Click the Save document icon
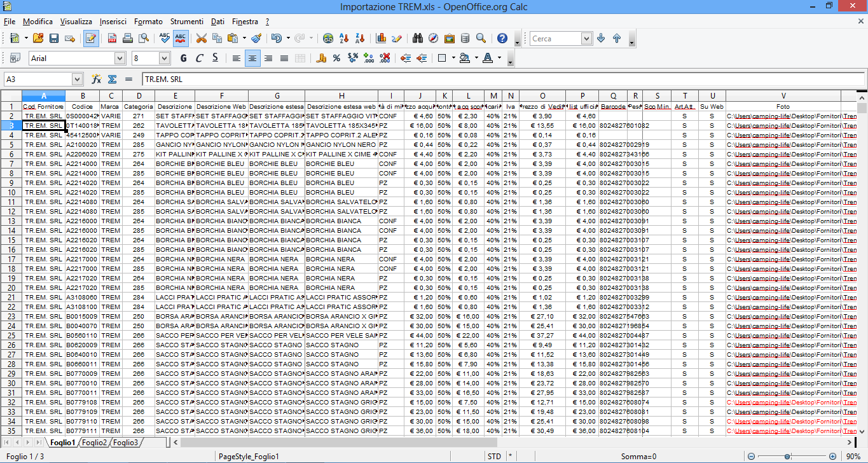 [54, 38]
